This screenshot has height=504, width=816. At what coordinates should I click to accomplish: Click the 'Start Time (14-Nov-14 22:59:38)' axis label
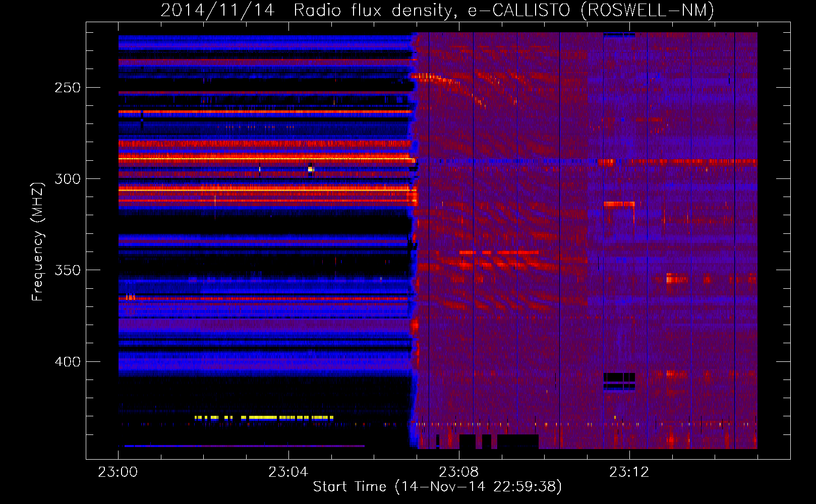pyautogui.click(x=437, y=487)
